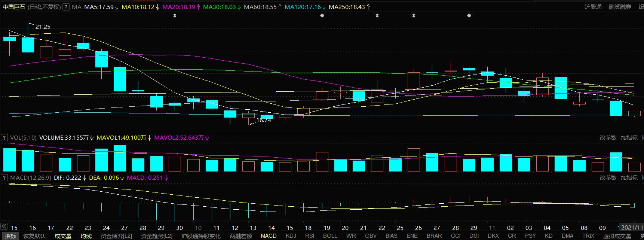
Task: Click the first event marker icon above chart
Action: coord(174,16)
